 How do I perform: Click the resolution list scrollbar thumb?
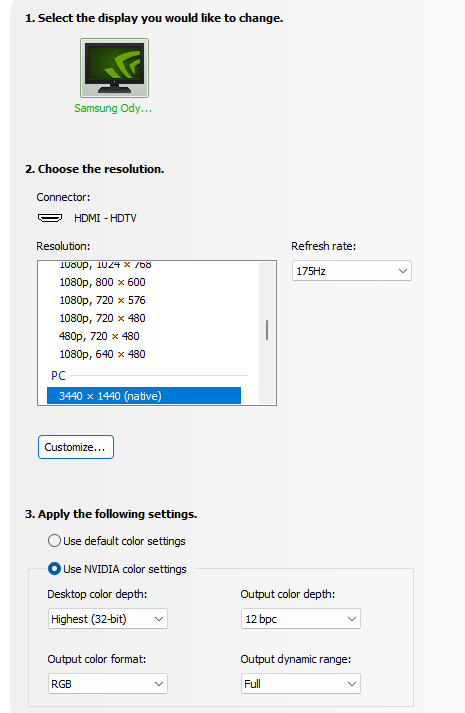(267, 330)
